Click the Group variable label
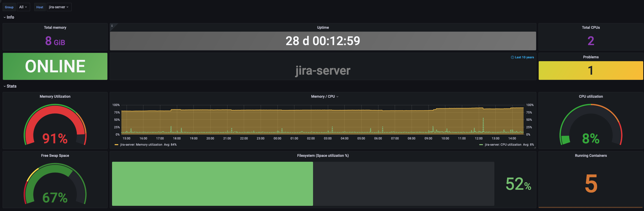This screenshot has width=644, height=211. [x=9, y=7]
